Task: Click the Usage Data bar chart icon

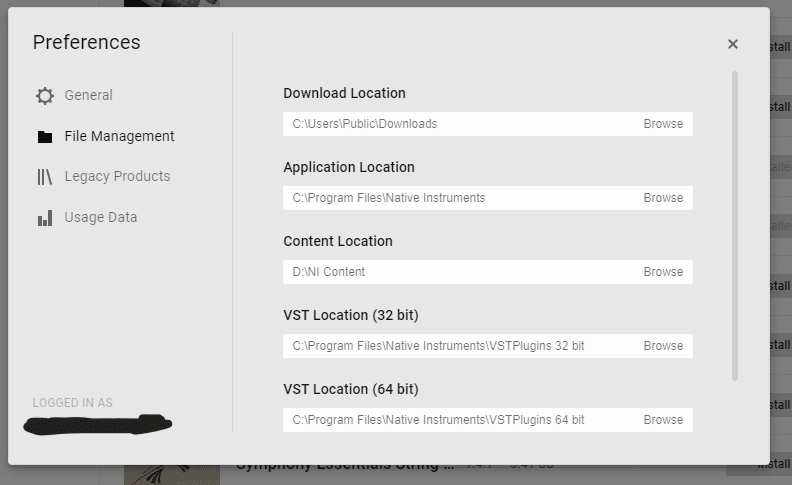Action: pos(45,218)
